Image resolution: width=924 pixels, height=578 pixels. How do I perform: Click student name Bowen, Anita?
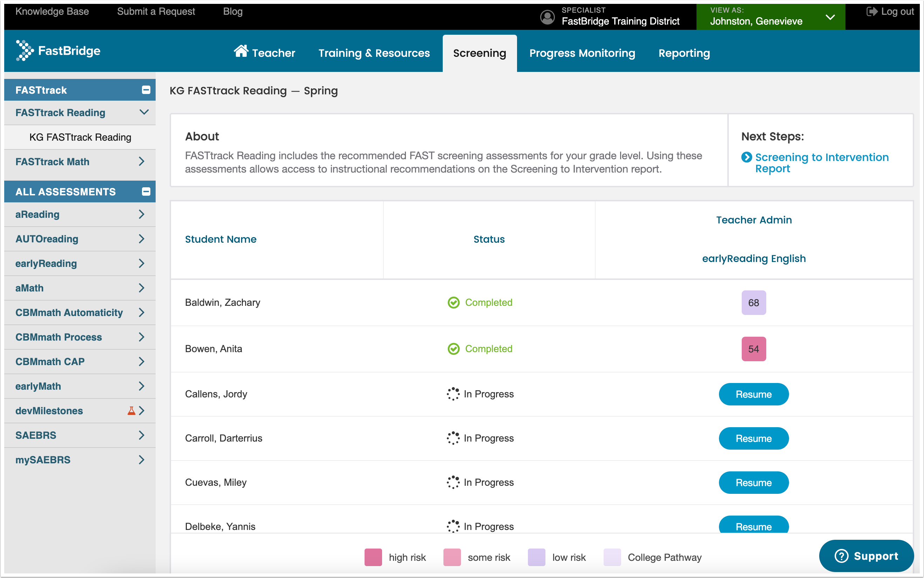pyautogui.click(x=213, y=349)
